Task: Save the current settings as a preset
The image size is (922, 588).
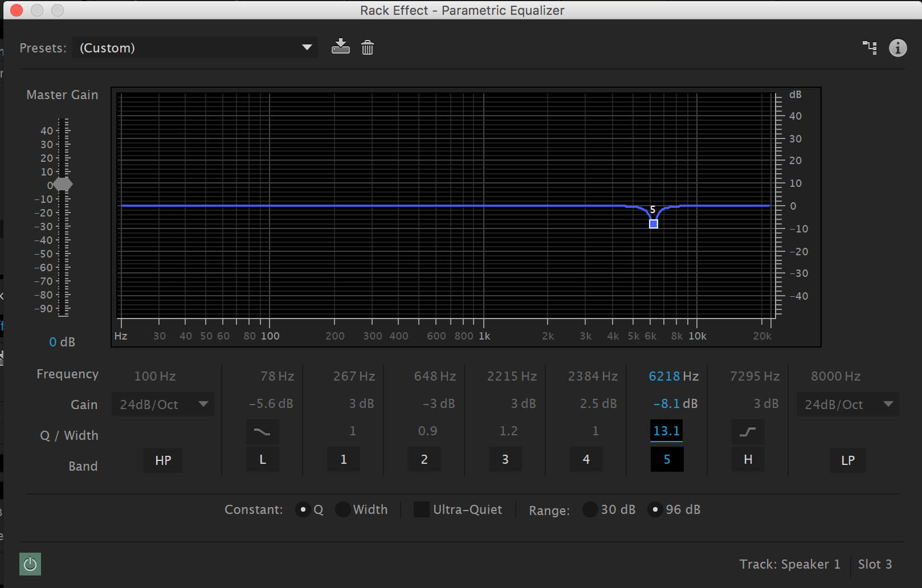Action: tap(340, 47)
